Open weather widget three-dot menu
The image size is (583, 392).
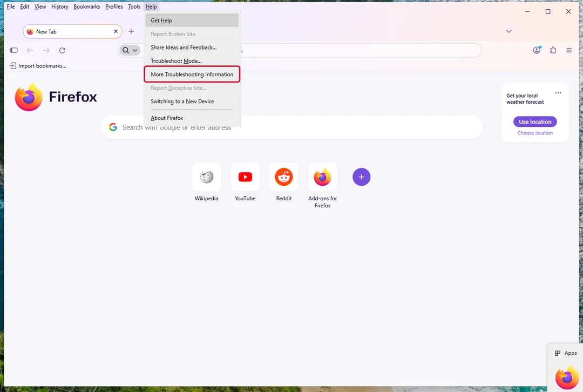coord(558,93)
